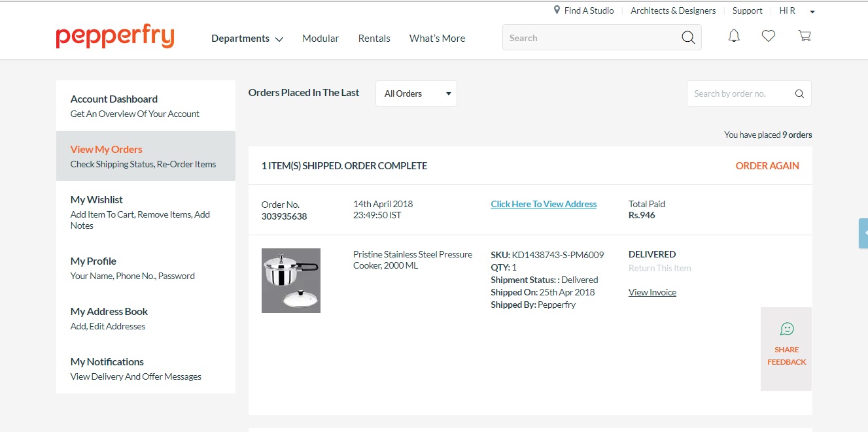Screen dimensions: 868x432
Task: Open the shopping cart icon
Action: tap(805, 37)
